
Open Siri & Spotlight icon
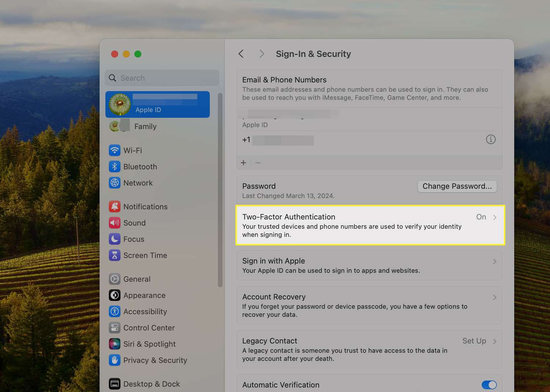(115, 344)
